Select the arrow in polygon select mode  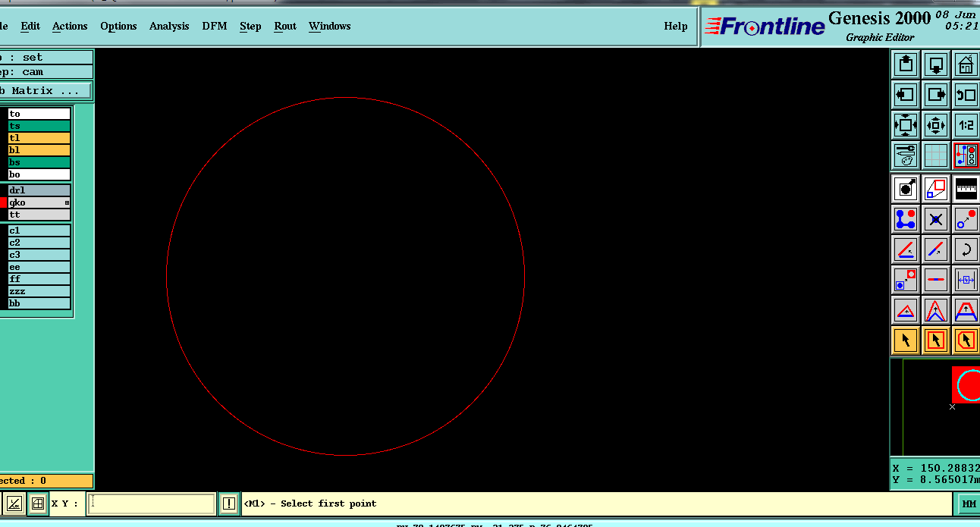pos(966,340)
